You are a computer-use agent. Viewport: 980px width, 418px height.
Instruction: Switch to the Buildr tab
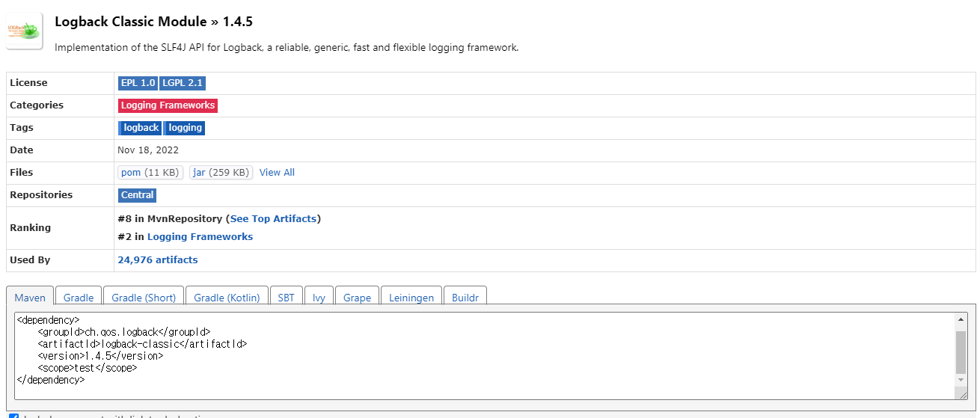(x=465, y=297)
